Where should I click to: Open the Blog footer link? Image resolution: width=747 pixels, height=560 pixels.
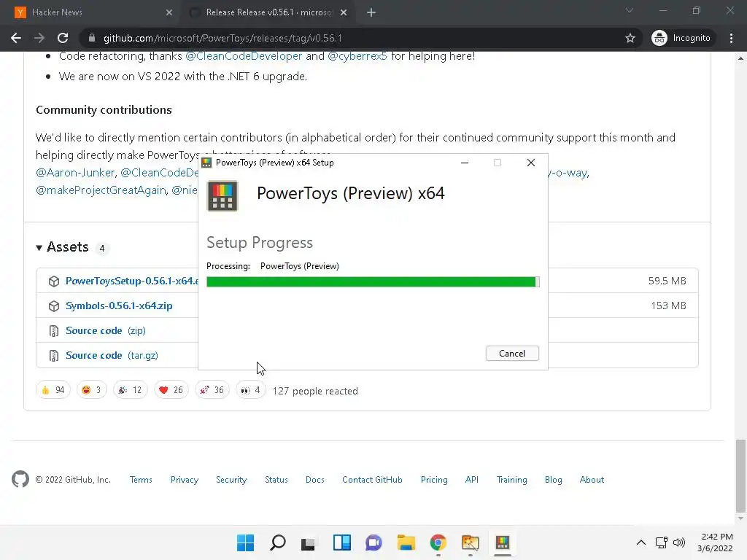[553, 480]
